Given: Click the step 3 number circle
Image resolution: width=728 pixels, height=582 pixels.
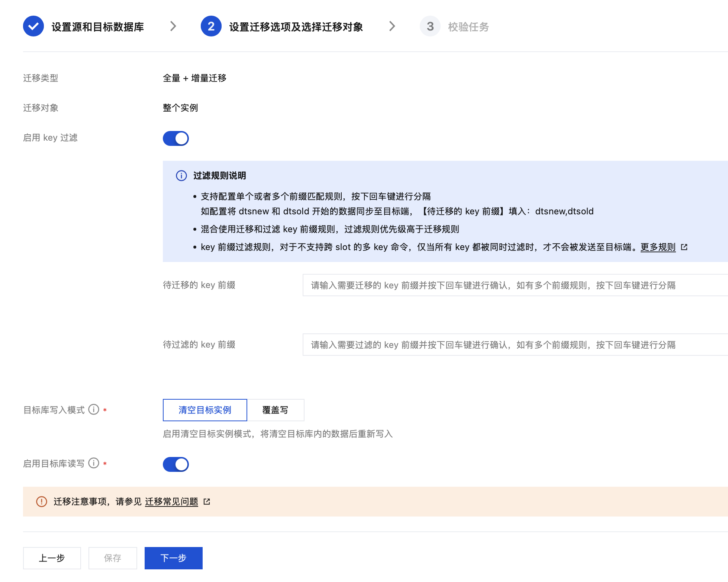Looking at the screenshot, I should pyautogui.click(x=430, y=26).
